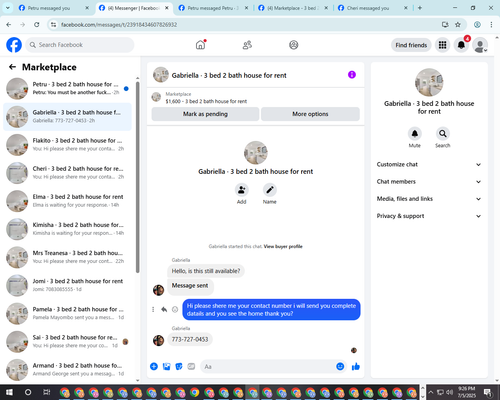Open the Kimisha conversation
This screenshot has height=400, width=500.
(x=67, y=229)
